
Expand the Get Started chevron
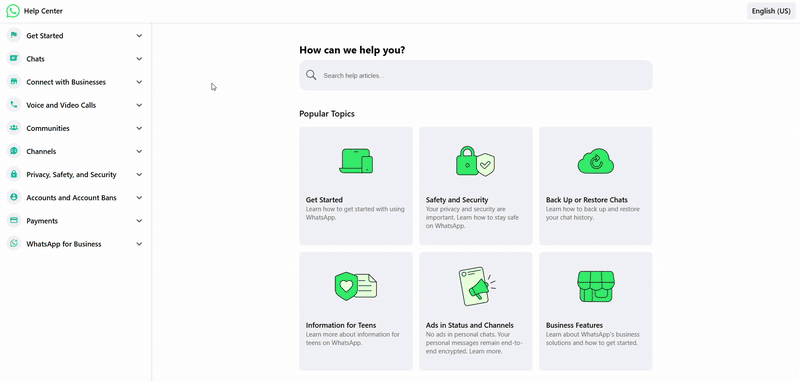coord(139,36)
